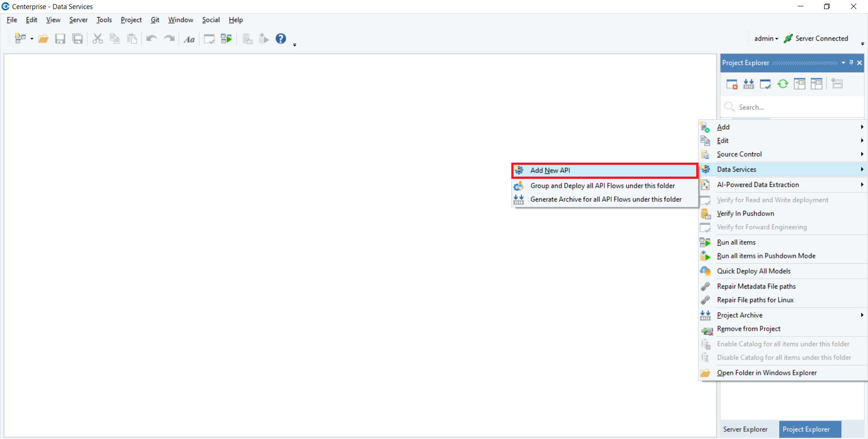Expand the Project Archive submenu

[783, 315]
